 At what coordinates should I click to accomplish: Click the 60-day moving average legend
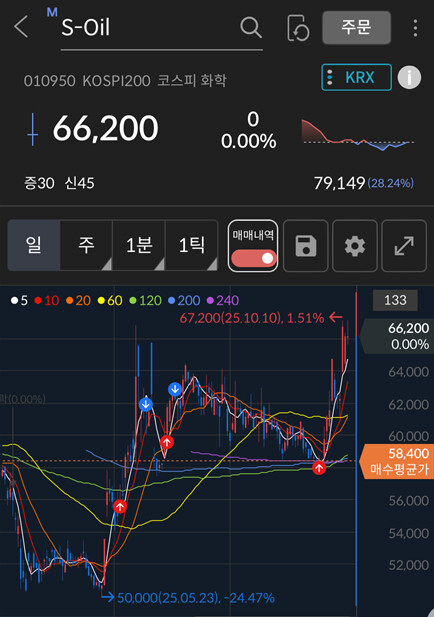[x=110, y=301]
